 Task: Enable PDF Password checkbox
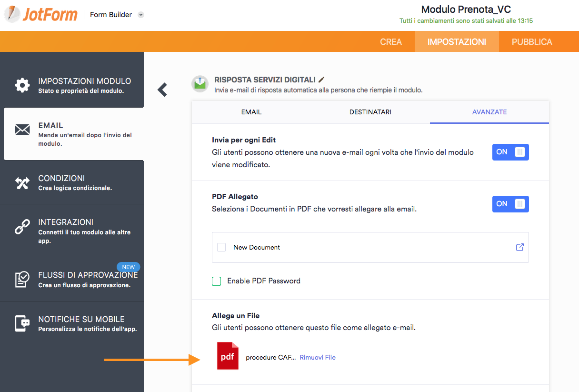(217, 281)
